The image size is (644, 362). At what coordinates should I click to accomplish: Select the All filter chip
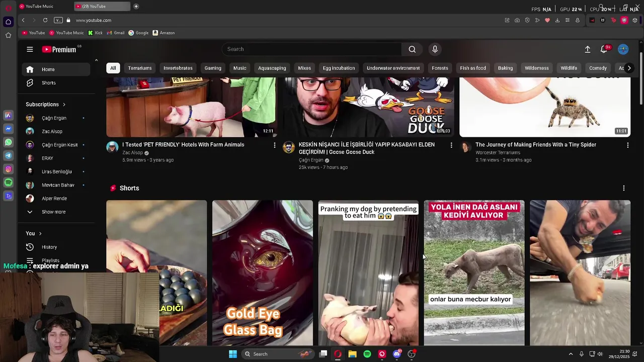(113, 68)
